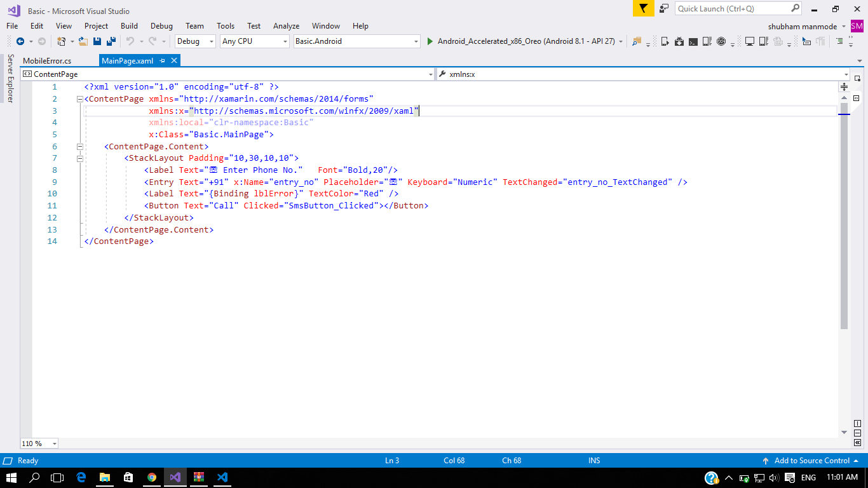The image size is (868, 488).
Task: Open the solution configurations Debug dropdown
Action: [x=212, y=41]
